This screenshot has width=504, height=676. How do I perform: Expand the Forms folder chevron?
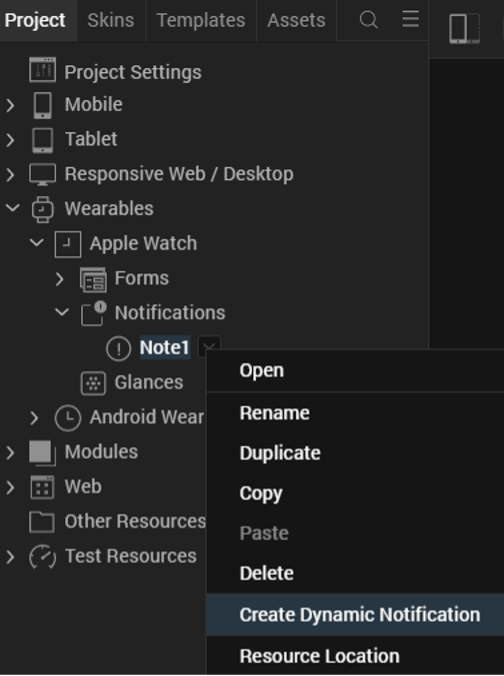click(x=60, y=279)
